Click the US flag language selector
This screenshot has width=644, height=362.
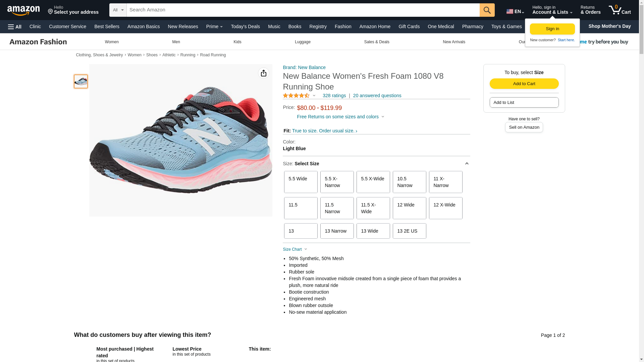(x=515, y=11)
